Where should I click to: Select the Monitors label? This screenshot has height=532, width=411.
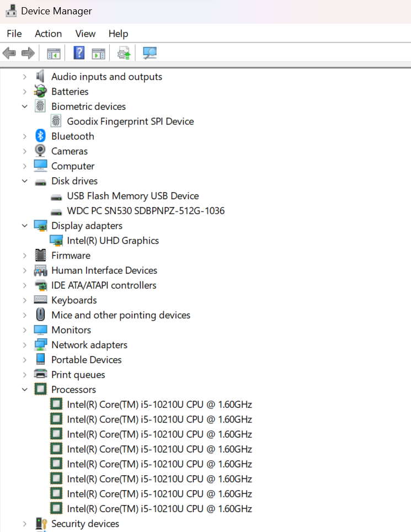point(71,330)
